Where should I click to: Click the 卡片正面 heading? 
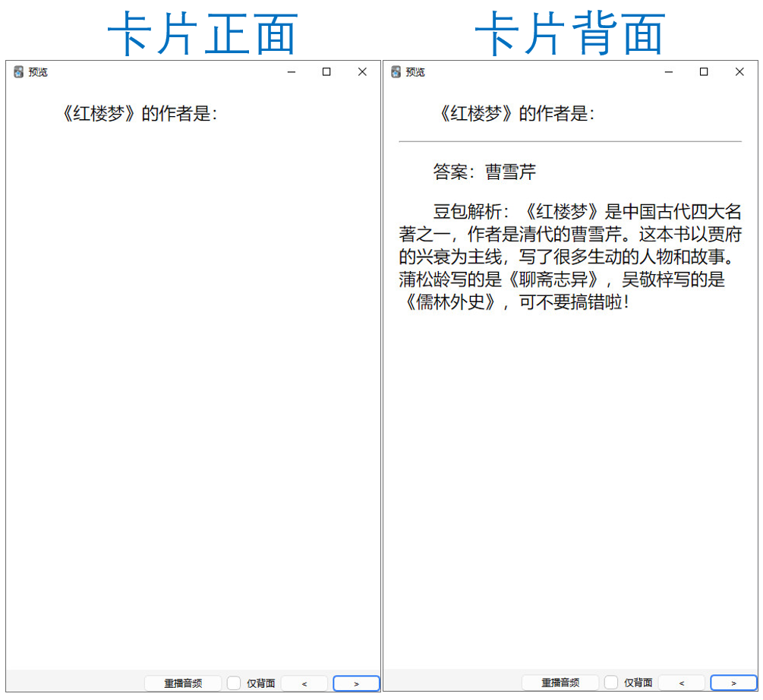(x=203, y=33)
